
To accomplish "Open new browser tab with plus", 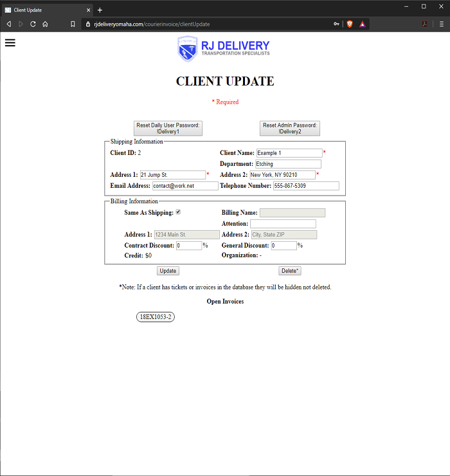I will coord(100,10).
